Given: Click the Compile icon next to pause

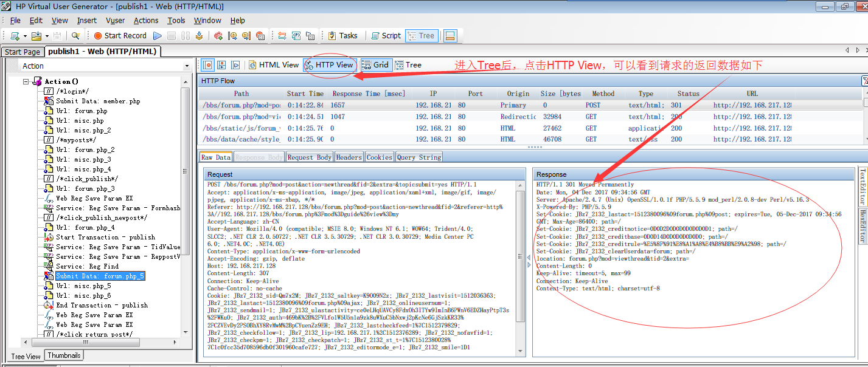Looking at the screenshot, I should coord(199,36).
